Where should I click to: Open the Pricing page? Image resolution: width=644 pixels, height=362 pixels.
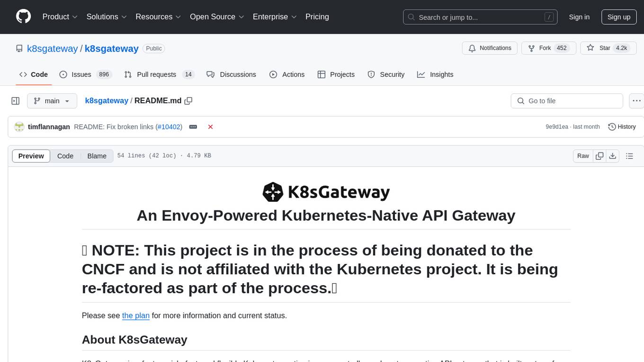[317, 17]
